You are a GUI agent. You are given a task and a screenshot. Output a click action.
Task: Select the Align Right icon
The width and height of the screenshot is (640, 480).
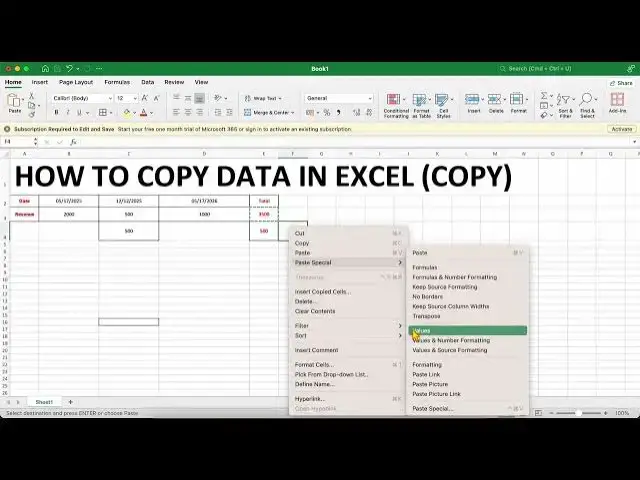click(x=199, y=112)
